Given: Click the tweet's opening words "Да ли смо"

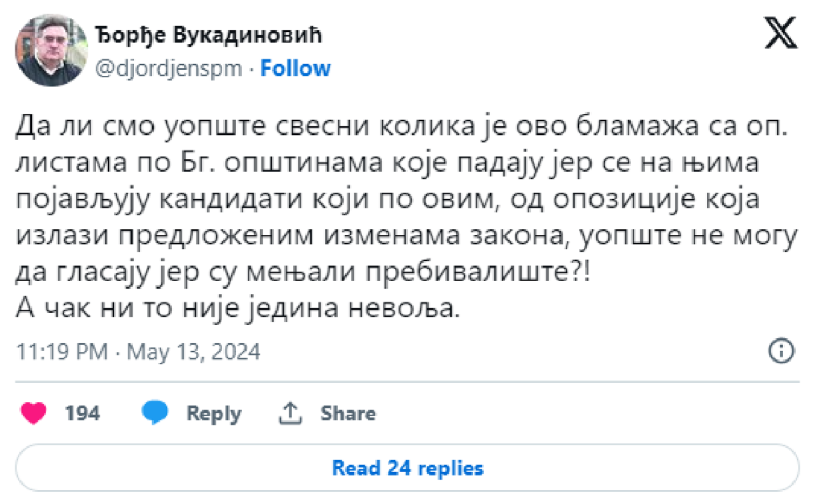Looking at the screenshot, I should coord(85,126).
